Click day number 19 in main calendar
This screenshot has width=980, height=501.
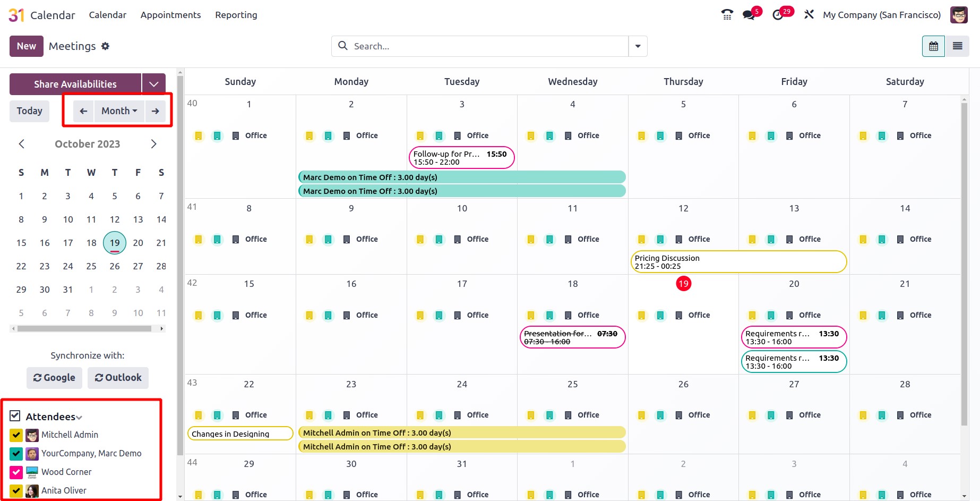683,284
